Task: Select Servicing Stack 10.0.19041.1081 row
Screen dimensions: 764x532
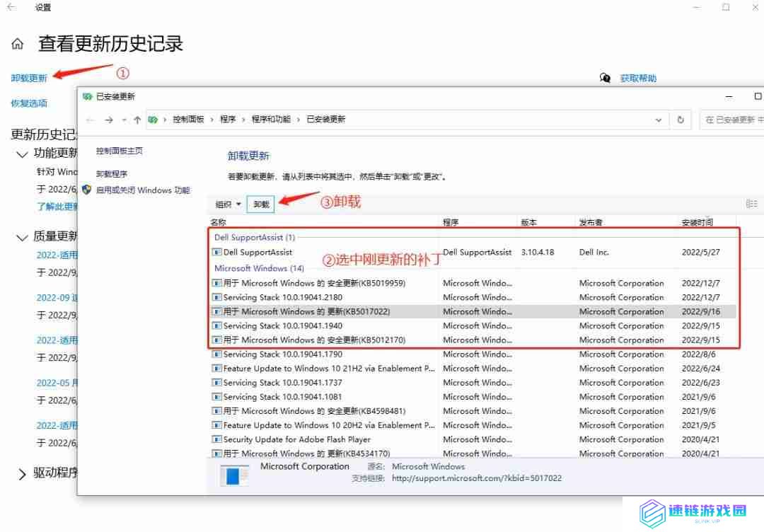Action: (473, 397)
